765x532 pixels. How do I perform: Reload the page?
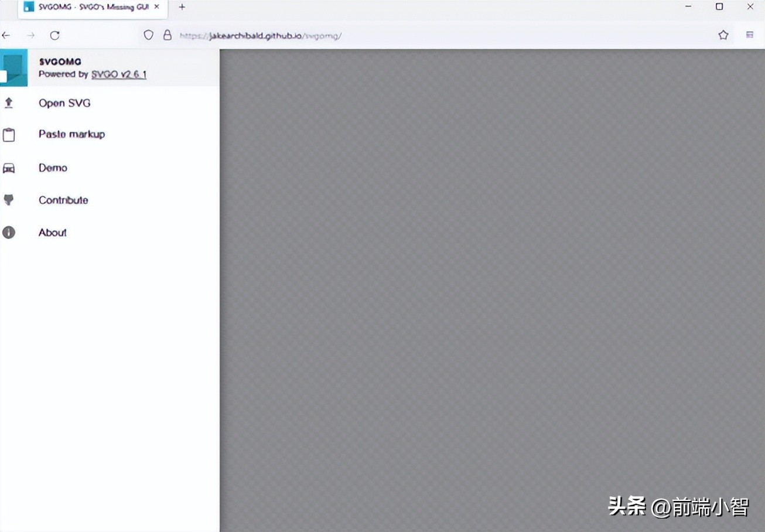tap(54, 35)
